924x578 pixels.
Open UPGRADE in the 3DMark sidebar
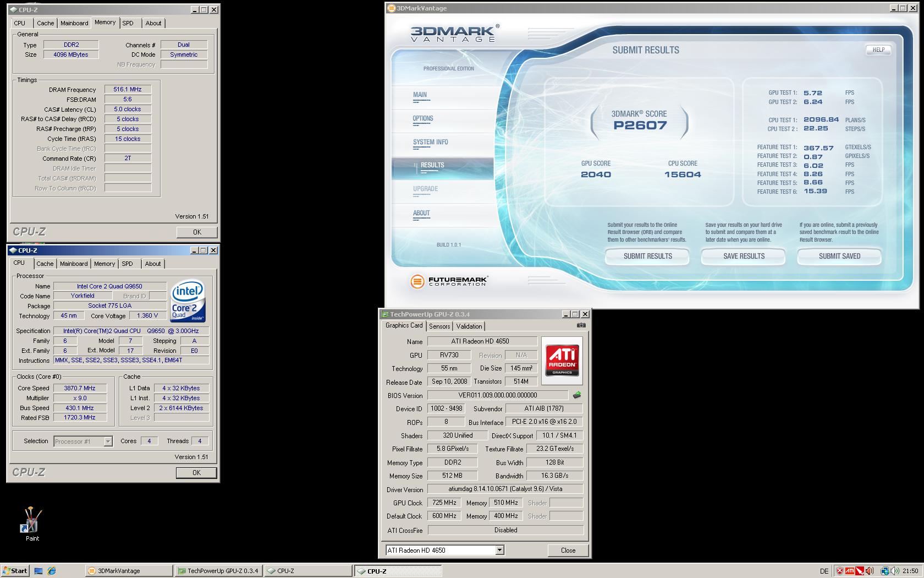click(425, 189)
